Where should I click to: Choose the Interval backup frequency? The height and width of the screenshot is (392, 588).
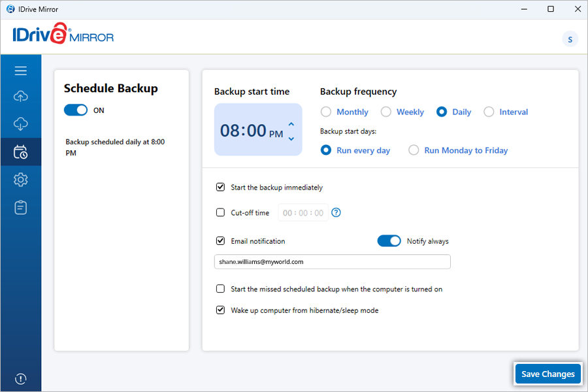(x=489, y=112)
